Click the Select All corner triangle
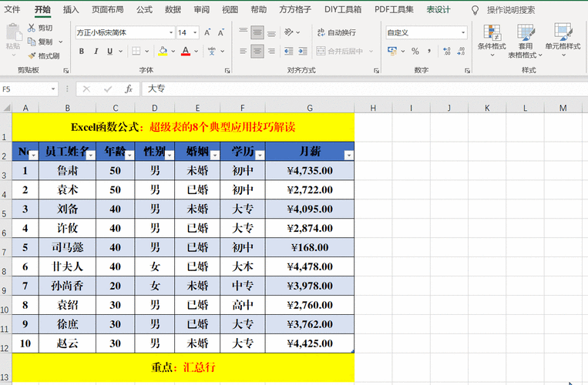The width and height of the screenshot is (588, 385). (7, 108)
